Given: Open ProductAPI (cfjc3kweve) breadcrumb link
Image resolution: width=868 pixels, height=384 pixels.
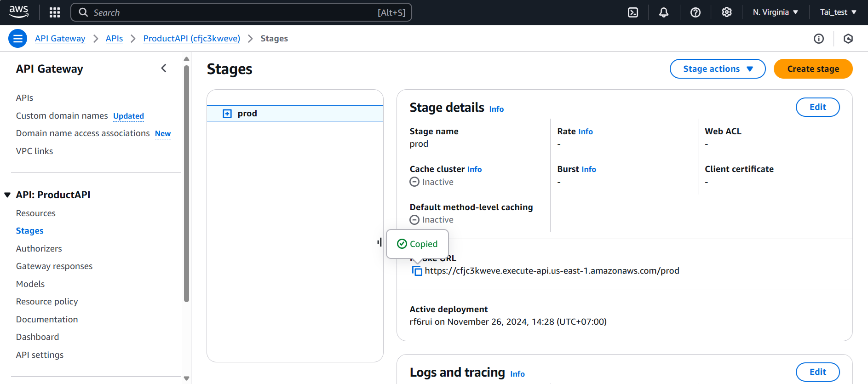Looking at the screenshot, I should click(192, 39).
